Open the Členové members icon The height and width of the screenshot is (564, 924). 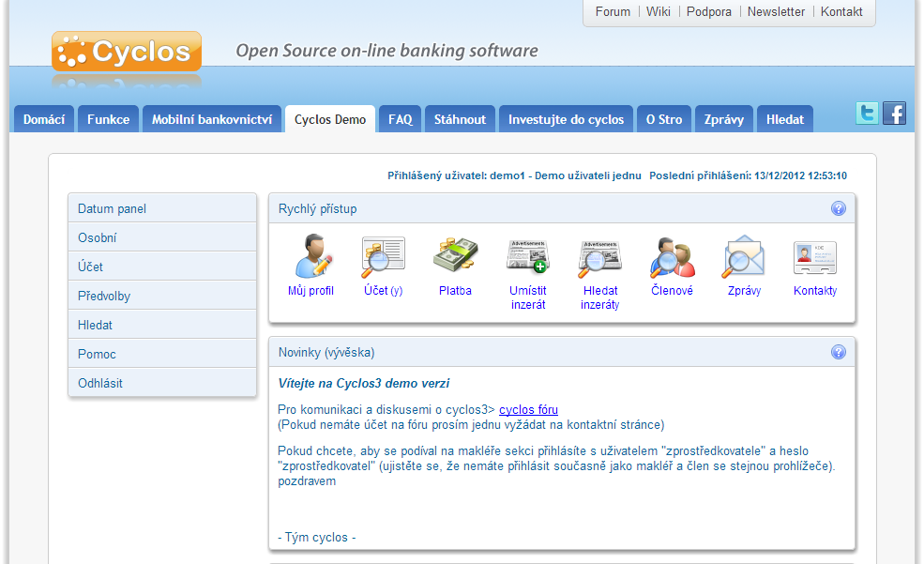pyautogui.click(x=673, y=257)
